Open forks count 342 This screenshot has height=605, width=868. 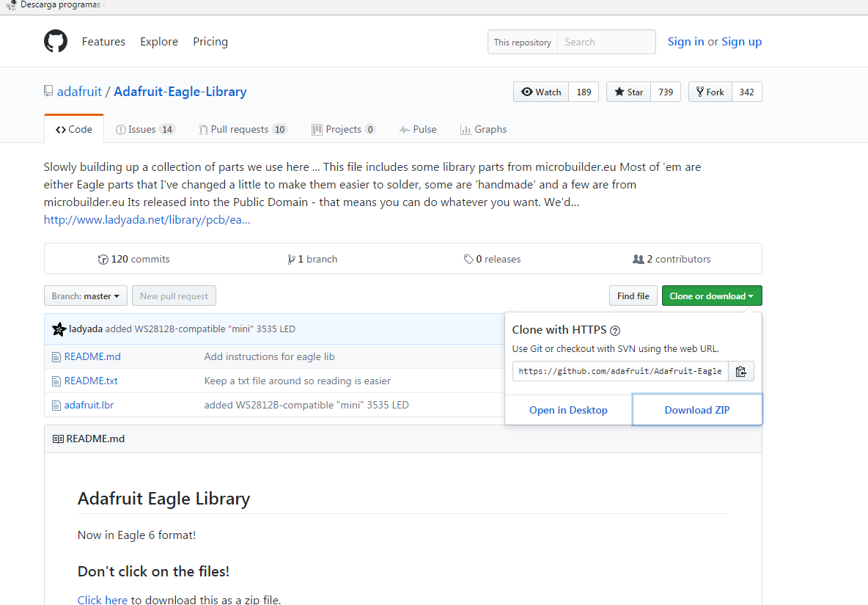point(747,92)
